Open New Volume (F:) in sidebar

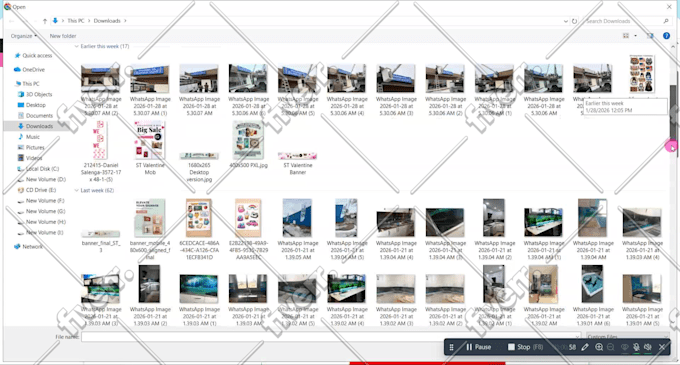pos(41,201)
